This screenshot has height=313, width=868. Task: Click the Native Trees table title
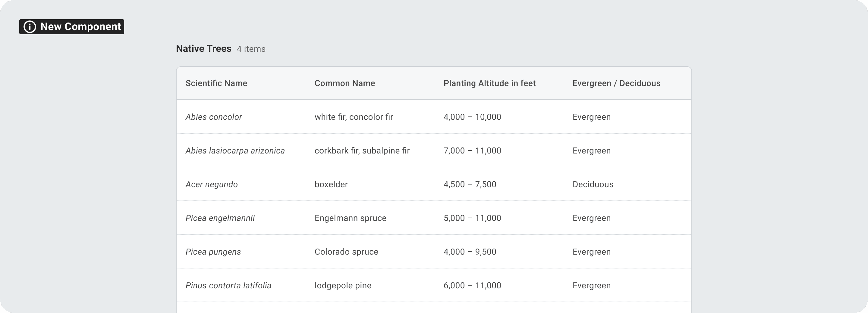point(203,49)
